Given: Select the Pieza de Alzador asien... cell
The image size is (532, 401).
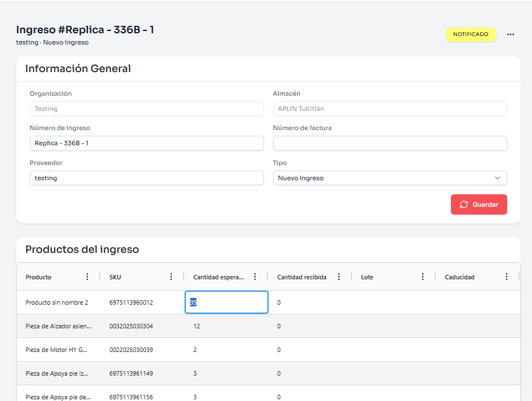Looking at the screenshot, I should tap(59, 326).
